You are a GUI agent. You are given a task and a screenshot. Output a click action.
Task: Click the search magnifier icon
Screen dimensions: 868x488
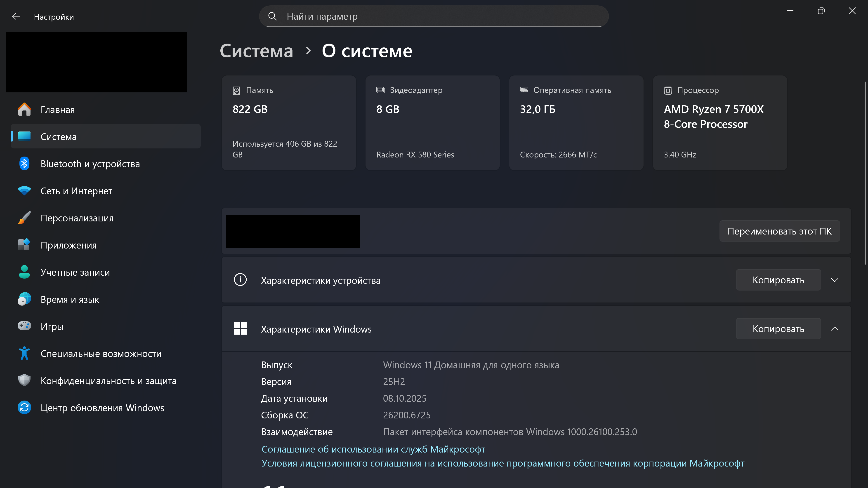point(272,16)
